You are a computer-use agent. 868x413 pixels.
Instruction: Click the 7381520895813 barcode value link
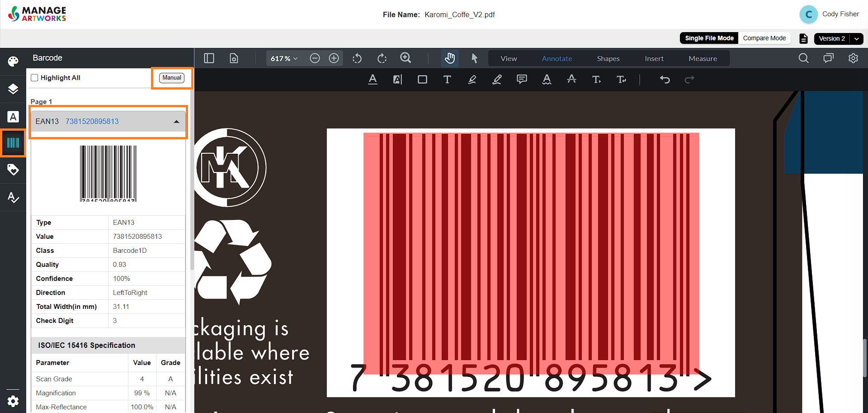pyautogui.click(x=92, y=121)
